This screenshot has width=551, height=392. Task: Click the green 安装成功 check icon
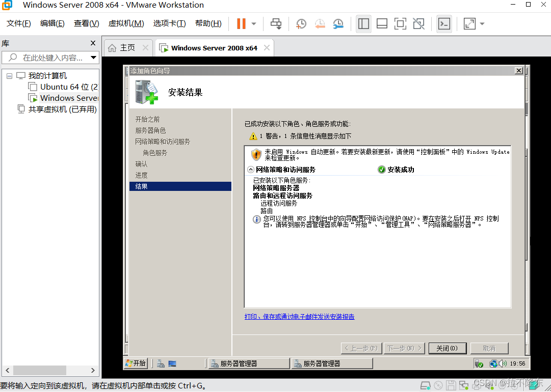pyautogui.click(x=381, y=170)
